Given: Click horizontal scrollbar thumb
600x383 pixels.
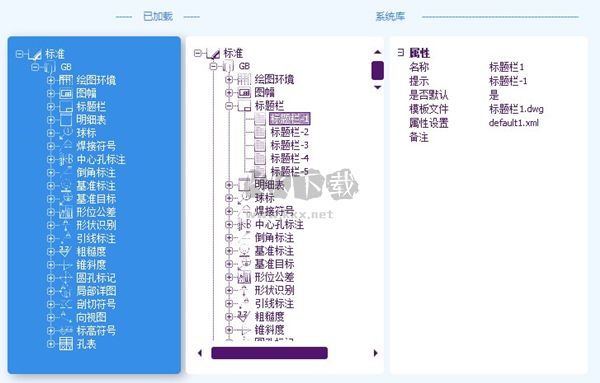Looking at the screenshot, I should click(x=269, y=353).
